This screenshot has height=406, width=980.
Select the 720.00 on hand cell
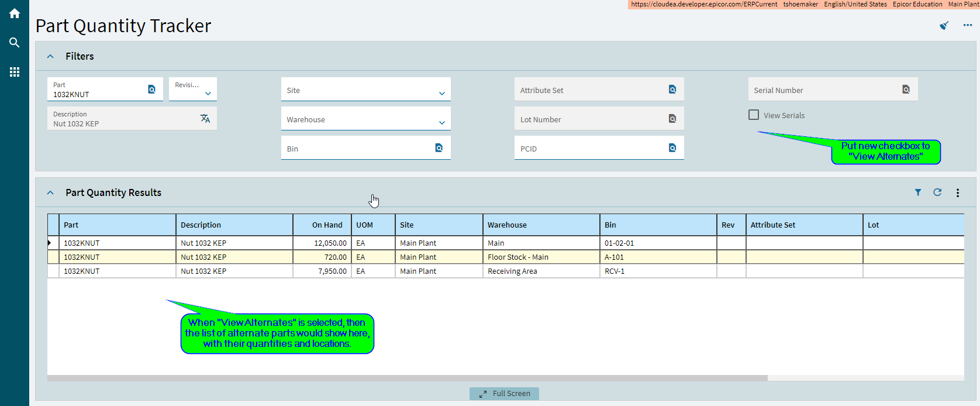(322, 257)
